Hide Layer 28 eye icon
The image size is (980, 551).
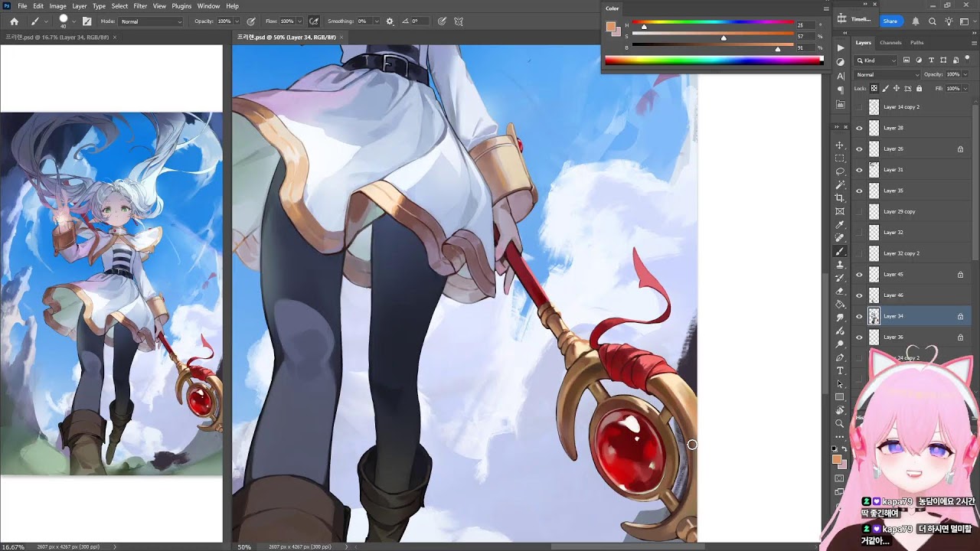[x=859, y=128]
